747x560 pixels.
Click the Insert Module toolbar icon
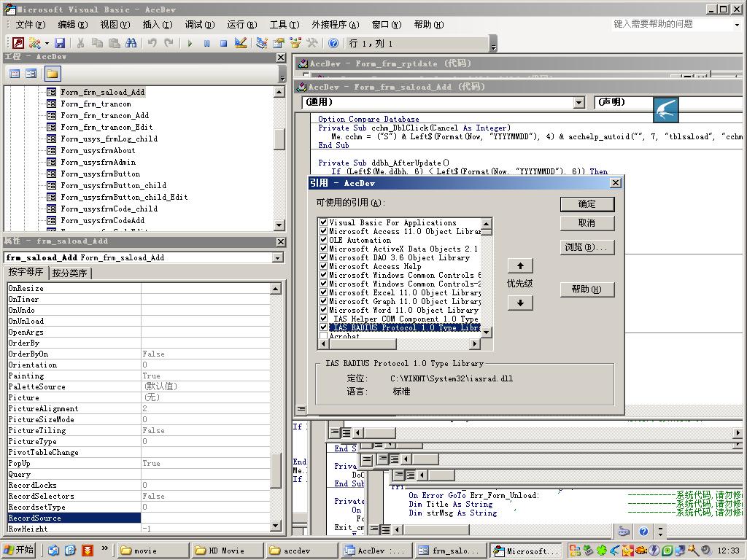tap(35, 43)
